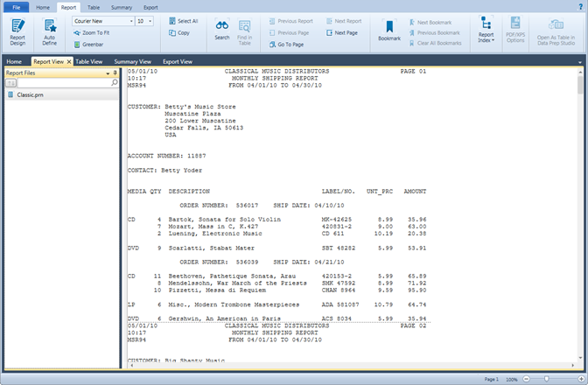Click the Bookmark ribbon icon
The image size is (588, 385).
click(389, 30)
